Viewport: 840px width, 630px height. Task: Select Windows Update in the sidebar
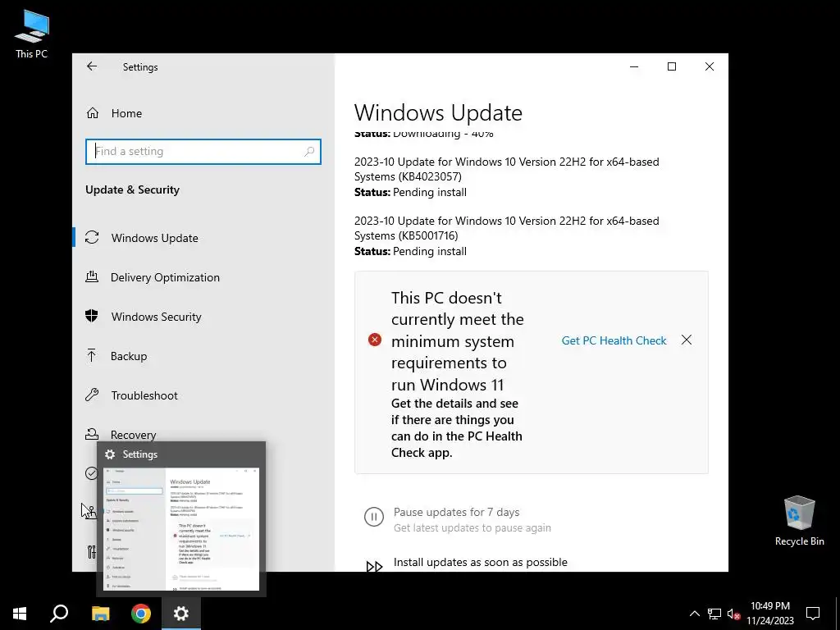[155, 238]
